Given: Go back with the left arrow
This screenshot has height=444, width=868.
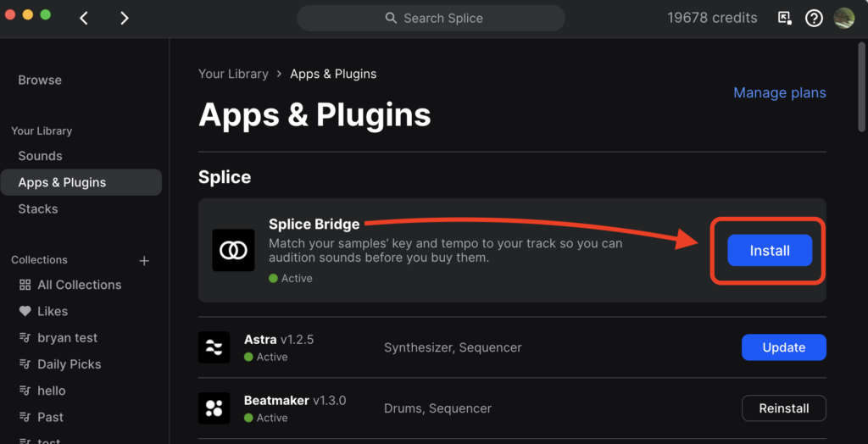Looking at the screenshot, I should (x=84, y=19).
